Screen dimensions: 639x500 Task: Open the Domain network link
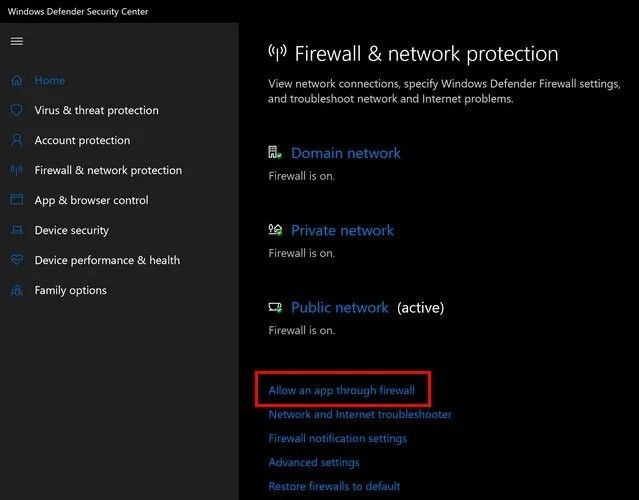point(346,153)
